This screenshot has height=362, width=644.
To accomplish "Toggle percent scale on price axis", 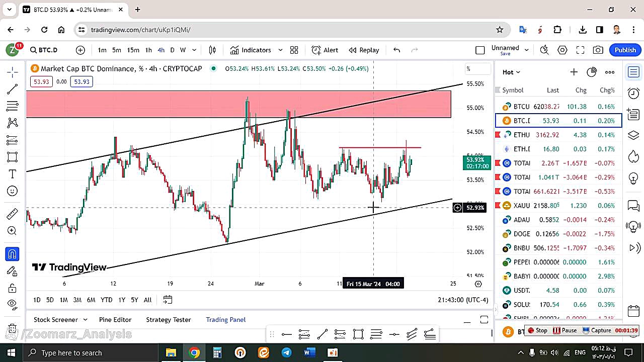I will point(477,69).
